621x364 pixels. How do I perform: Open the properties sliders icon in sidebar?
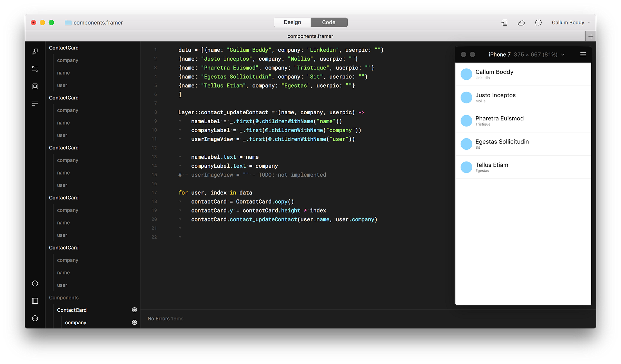(35, 69)
